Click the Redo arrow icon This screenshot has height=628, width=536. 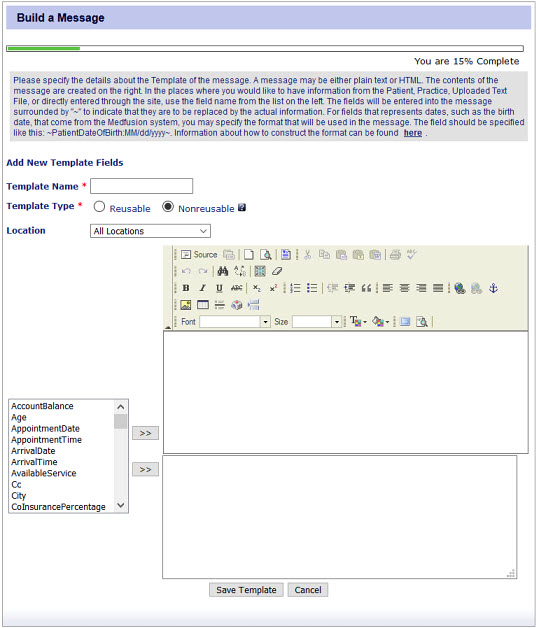203,272
